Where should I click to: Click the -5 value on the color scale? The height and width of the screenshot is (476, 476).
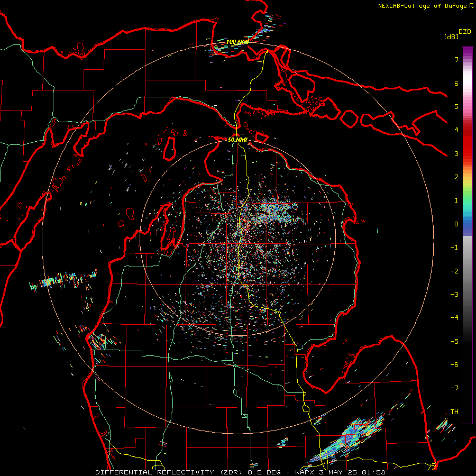tap(454, 342)
